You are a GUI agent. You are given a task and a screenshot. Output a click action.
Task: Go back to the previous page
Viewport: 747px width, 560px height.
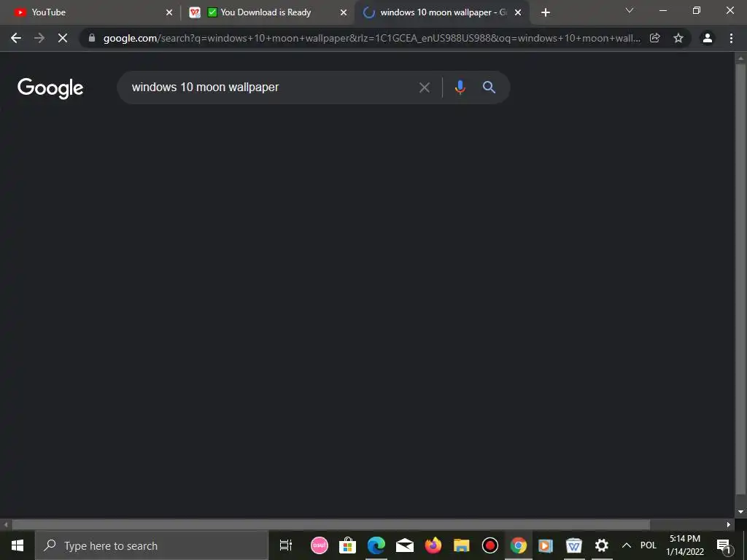click(16, 38)
